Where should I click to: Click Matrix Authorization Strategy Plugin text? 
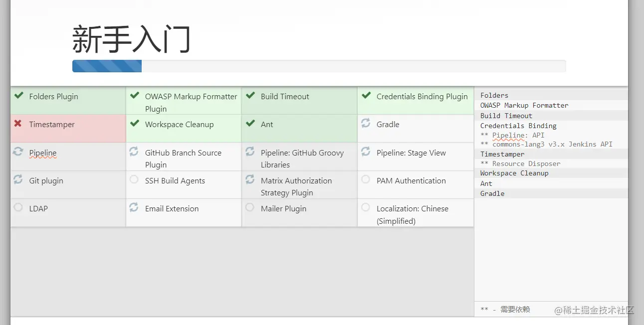tap(296, 186)
